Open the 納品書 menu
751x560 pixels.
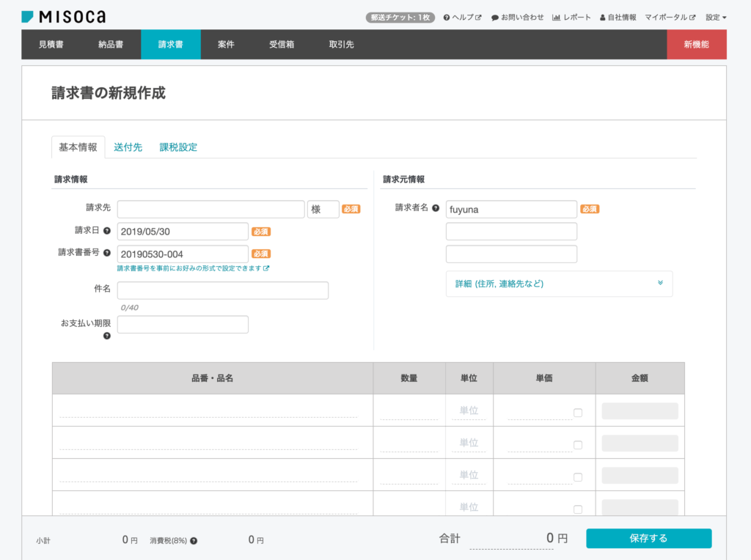point(111,45)
